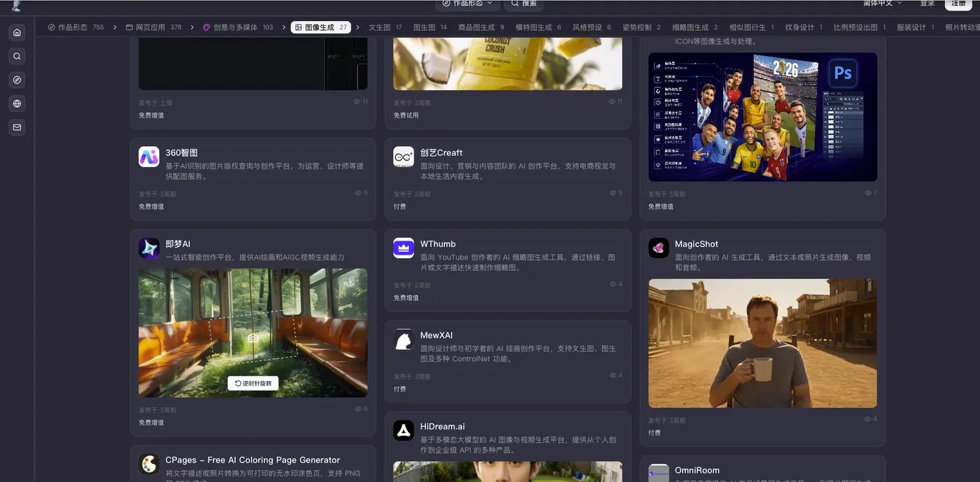
Task: Click the 登录 login link
Action: click(x=927, y=3)
